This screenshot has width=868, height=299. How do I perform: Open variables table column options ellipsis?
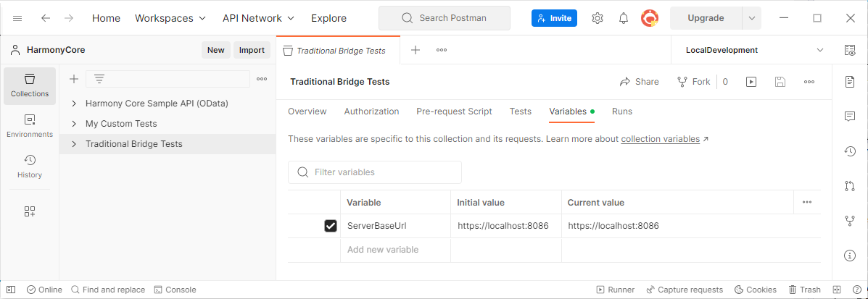click(x=807, y=202)
